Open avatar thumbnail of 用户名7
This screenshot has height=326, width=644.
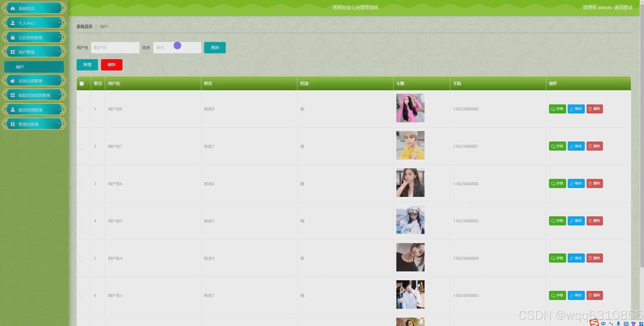click(410, 145)
